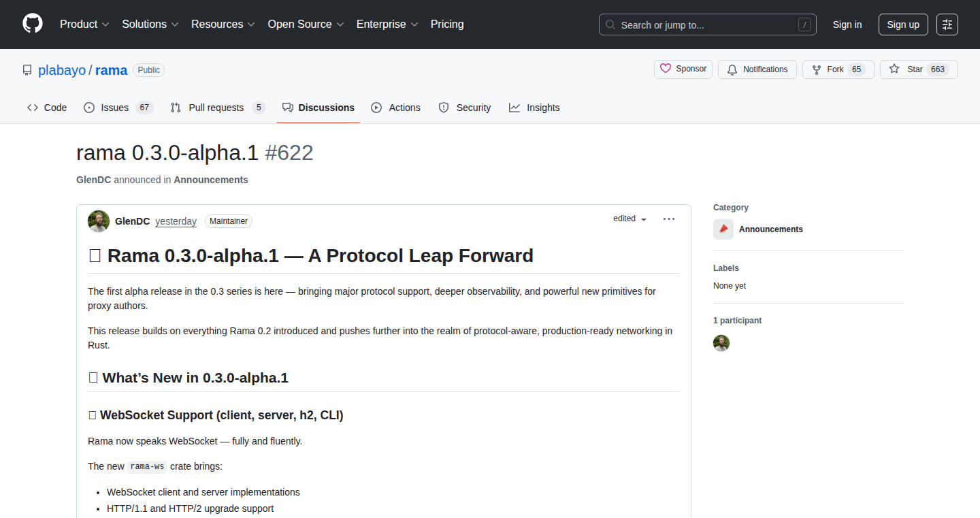Screen dimensions: 980x518
Task: Click the pull requests count badge 5
Action: pyautogui.click(x=258, y=108)
